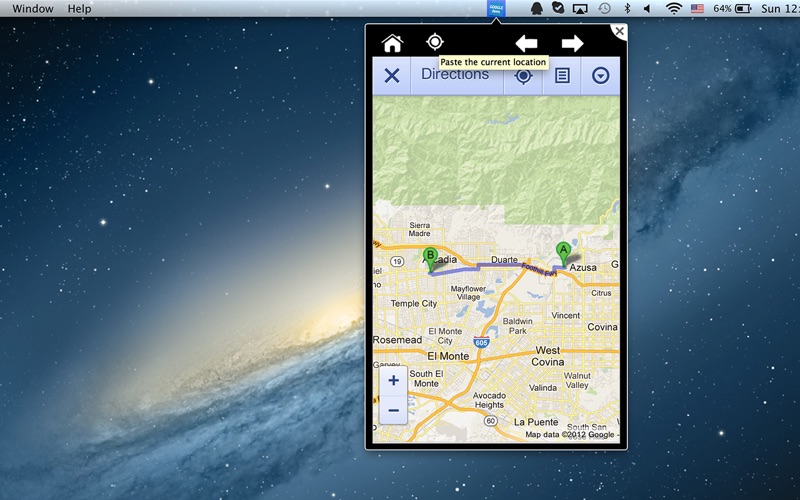Show directions list view icon

pyautogui.click(x=562, y=76)
